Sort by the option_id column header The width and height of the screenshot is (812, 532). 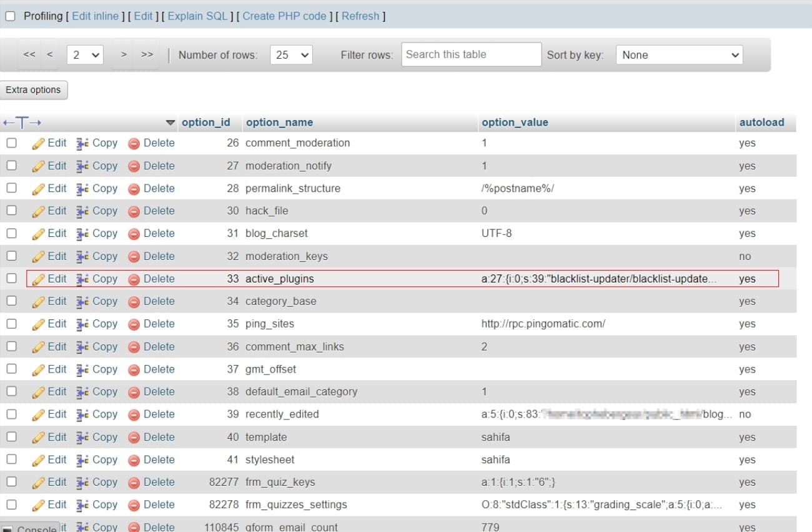pos(205,123)
